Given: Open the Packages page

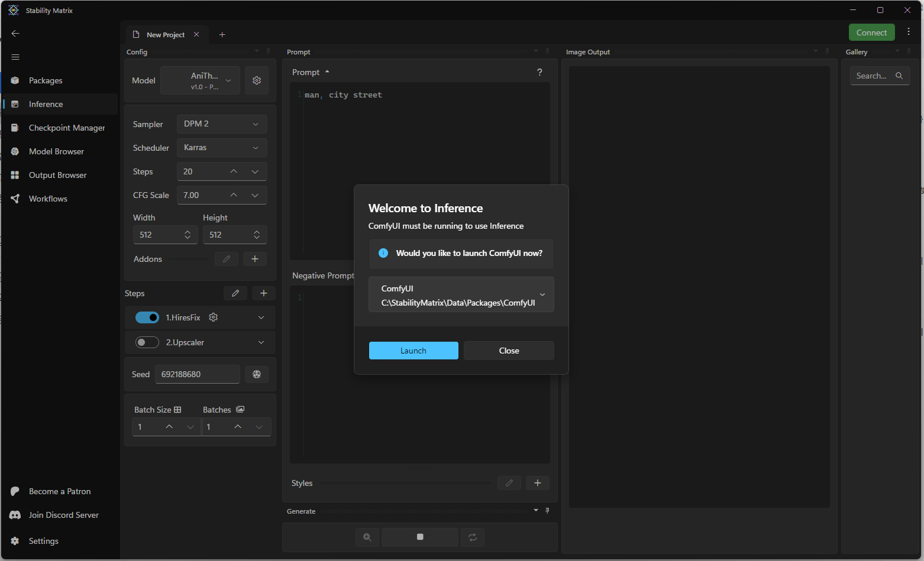Looking at the screenshot, I should [x=59, y=80].
